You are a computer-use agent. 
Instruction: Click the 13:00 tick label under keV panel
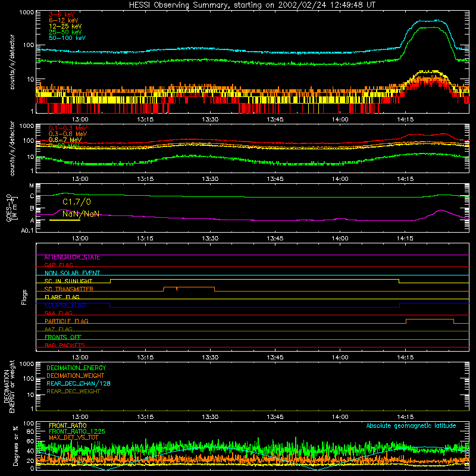[x=80, y=120]
